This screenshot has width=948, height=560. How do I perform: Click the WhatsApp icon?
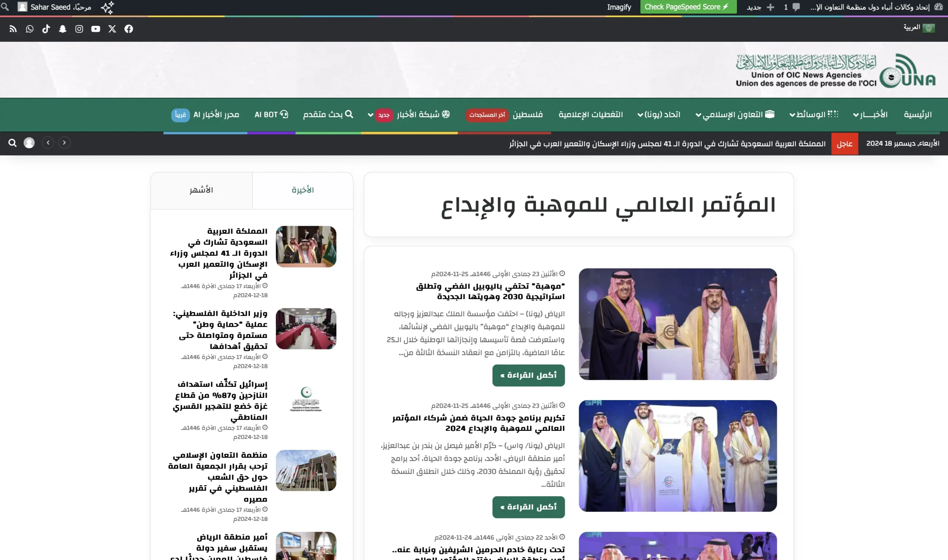[30, 29]
